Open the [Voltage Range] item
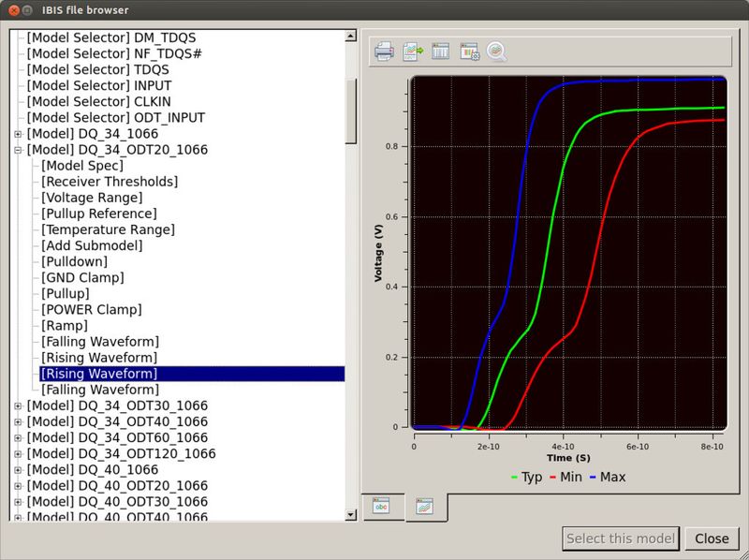The width and height of the screenshot is (749, 560). [x=92, y=198]
